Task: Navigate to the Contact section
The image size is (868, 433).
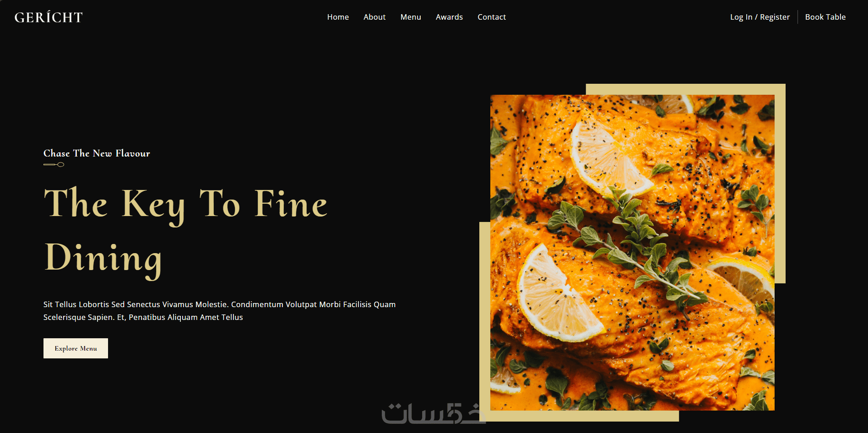Action: tap(492, 17)
